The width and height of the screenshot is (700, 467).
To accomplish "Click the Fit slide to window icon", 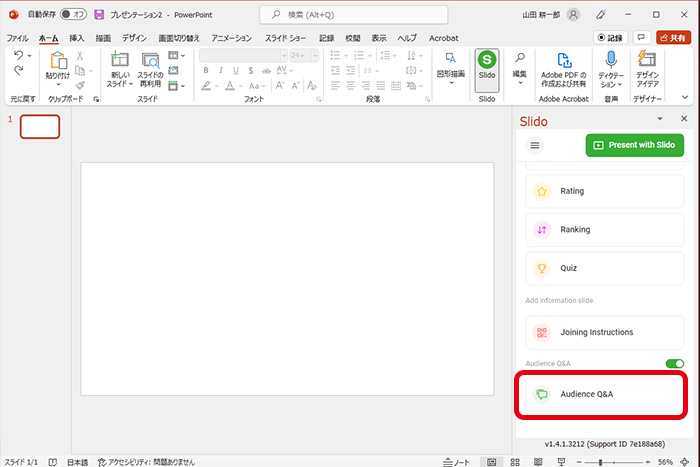I will click(685, 462).
